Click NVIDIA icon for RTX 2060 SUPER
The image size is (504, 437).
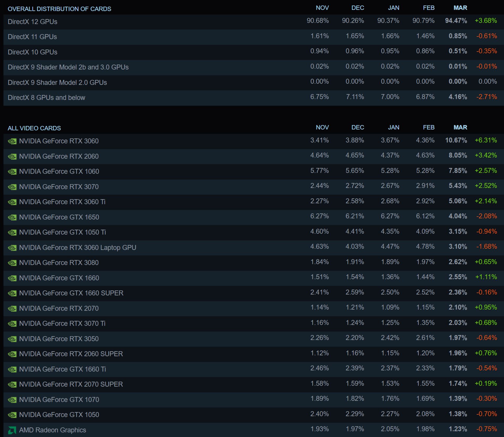(x=12, y=354)
